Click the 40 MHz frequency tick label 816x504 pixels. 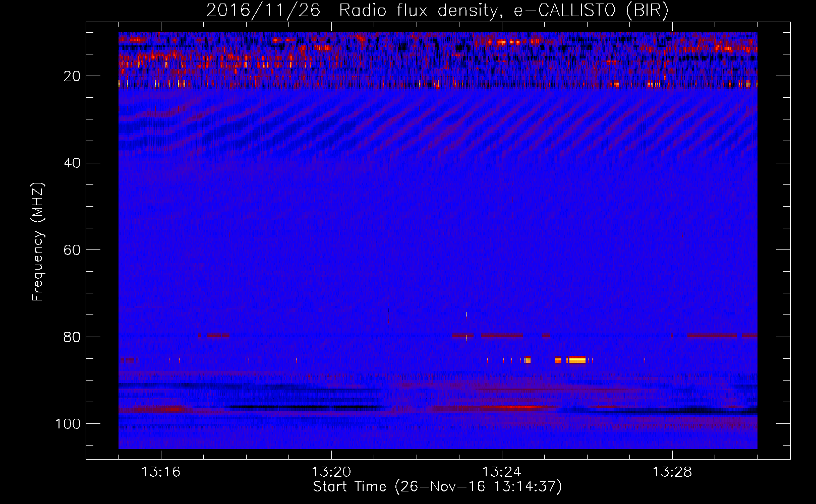[73, 163]
